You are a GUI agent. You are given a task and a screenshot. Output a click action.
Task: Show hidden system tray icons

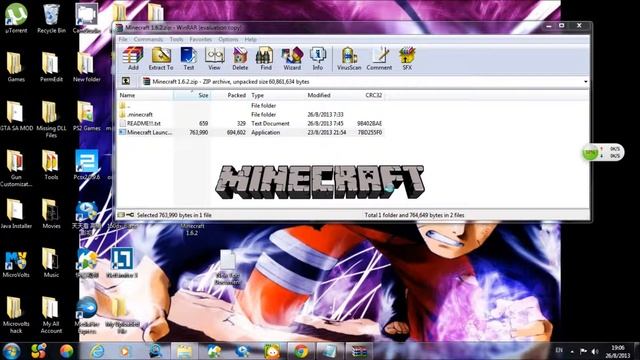pos(572,351)
